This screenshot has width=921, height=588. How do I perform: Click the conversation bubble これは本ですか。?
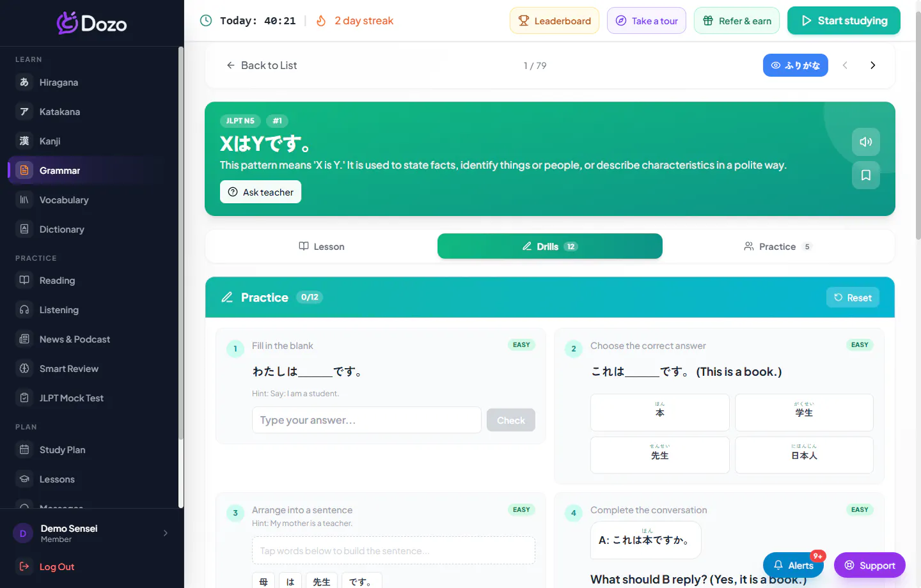click(x=646, y=540)
